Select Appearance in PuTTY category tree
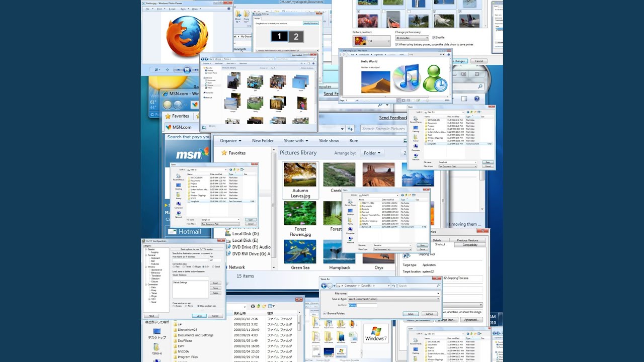The image size is (644, 362). (156, 270)
